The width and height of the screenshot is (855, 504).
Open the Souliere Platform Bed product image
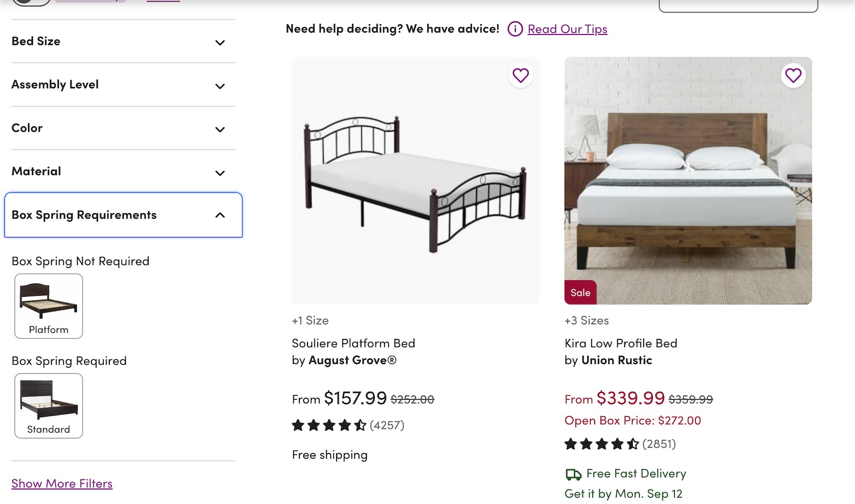click(x=415, y=181)
